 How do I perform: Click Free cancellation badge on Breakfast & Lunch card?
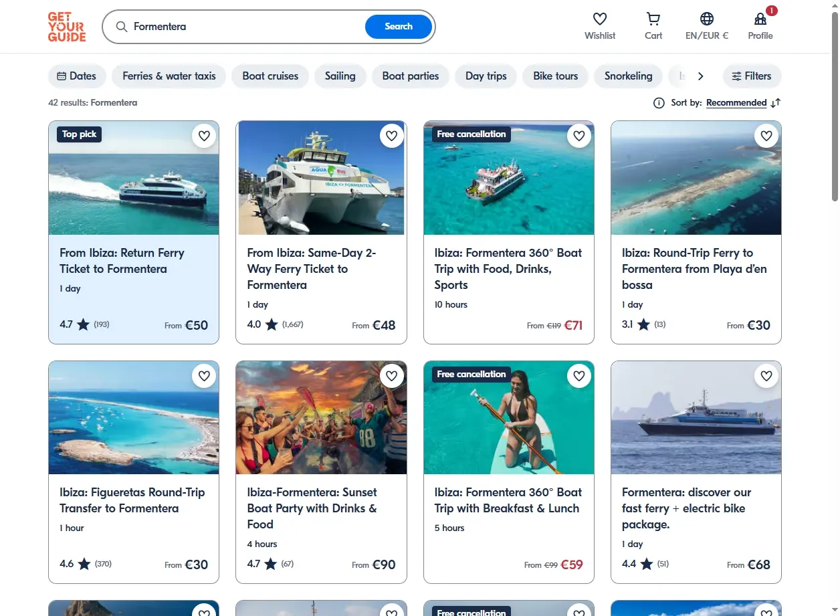(x=471, y=374)
